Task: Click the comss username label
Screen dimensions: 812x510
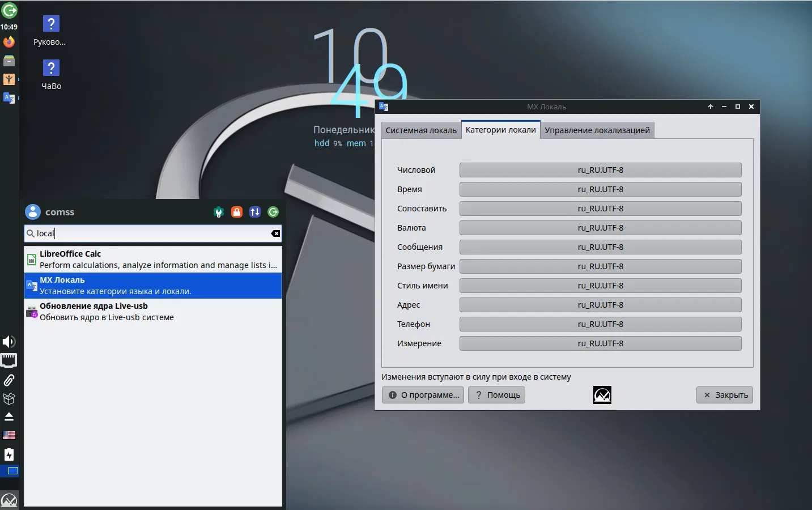Action: point(60,212)
